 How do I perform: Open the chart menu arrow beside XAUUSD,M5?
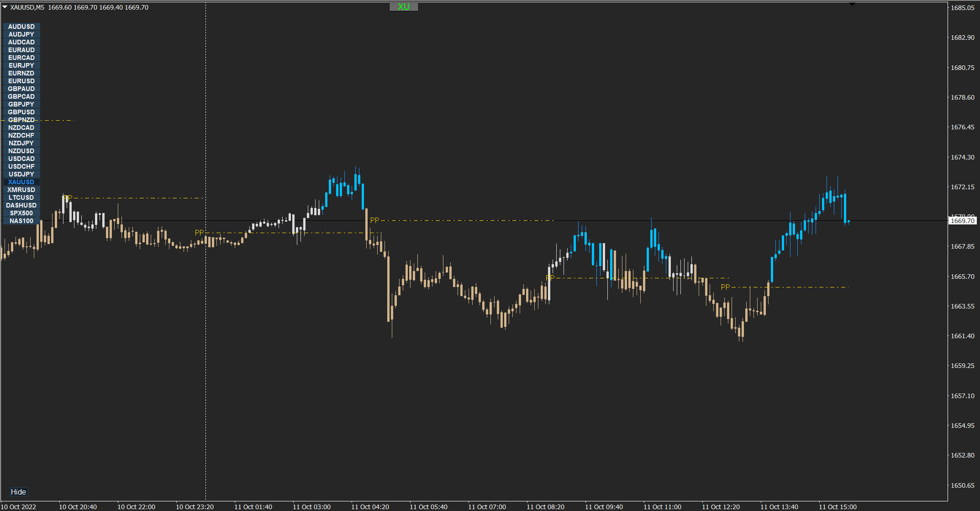(x=5, y=7)
